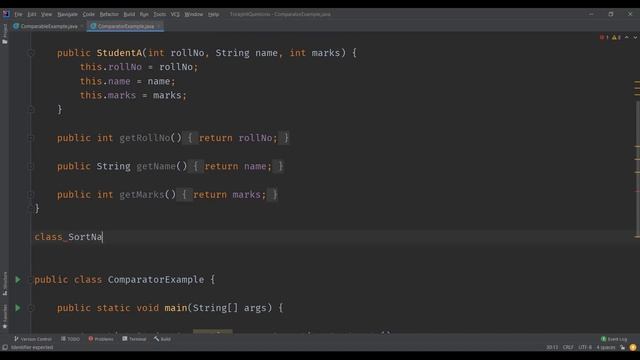The width and height of the screenshot is (640, 360).
Task: Open the Window menu
Action: 193,14
